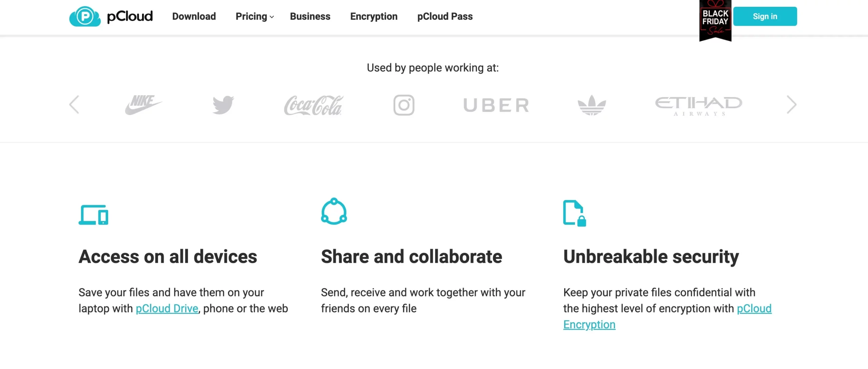Click the Etihad Airways logo icon

point(698,105)
